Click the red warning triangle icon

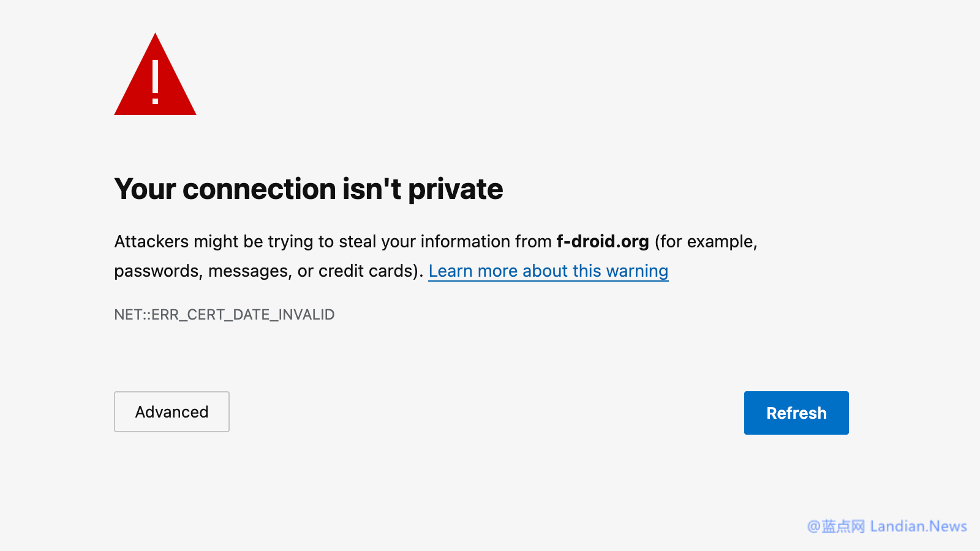pos(155,74)
